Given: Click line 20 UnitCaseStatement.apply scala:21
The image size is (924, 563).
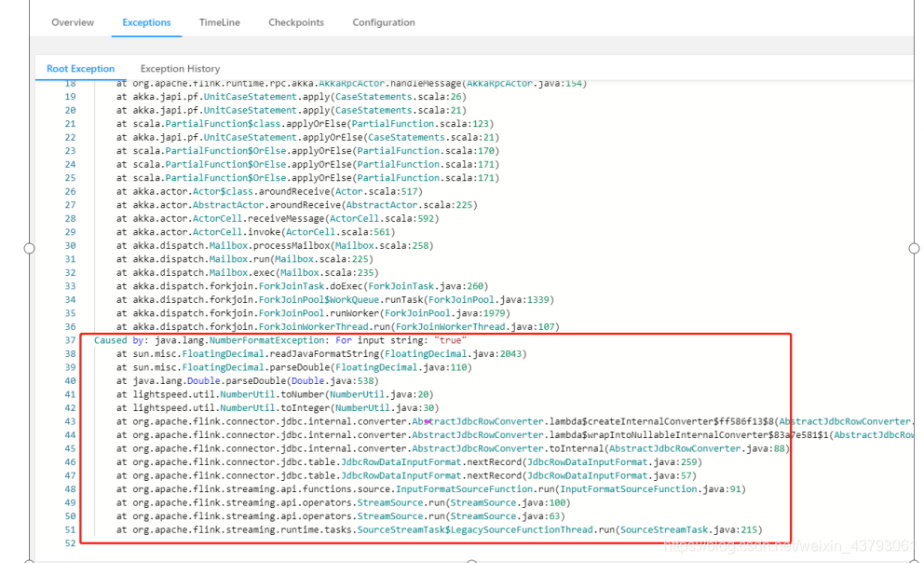Looking at the screenshot, I should click(x=292, y=110).
